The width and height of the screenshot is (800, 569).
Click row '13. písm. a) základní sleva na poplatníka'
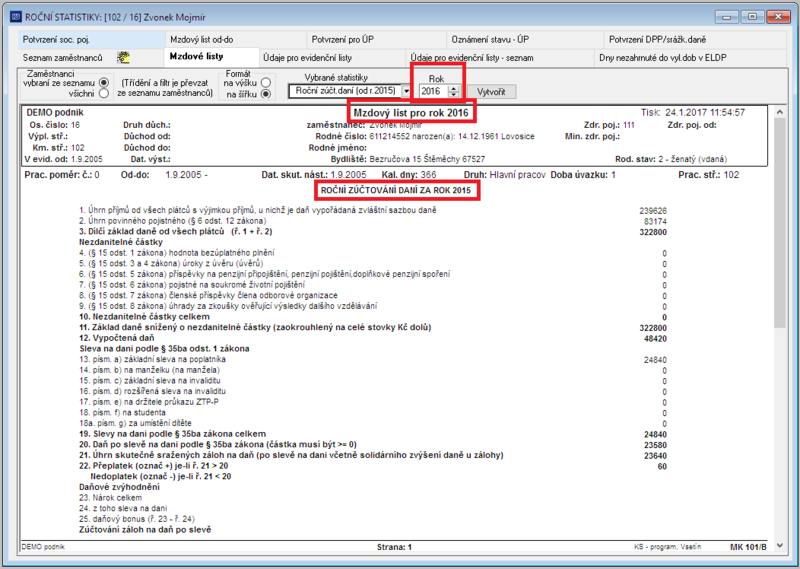[373, 360]
